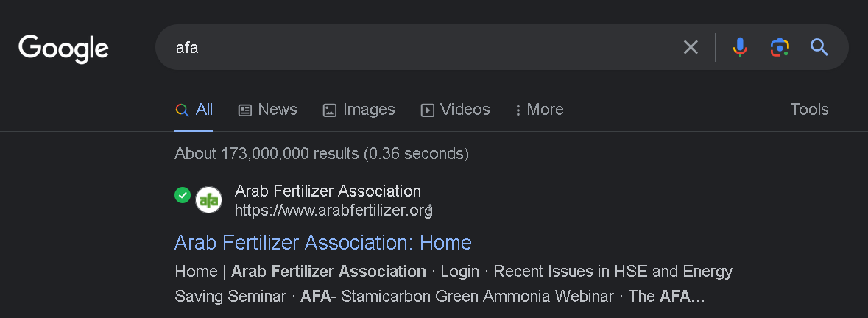
Task: Open the Tools options
Action: pos(809,110)
